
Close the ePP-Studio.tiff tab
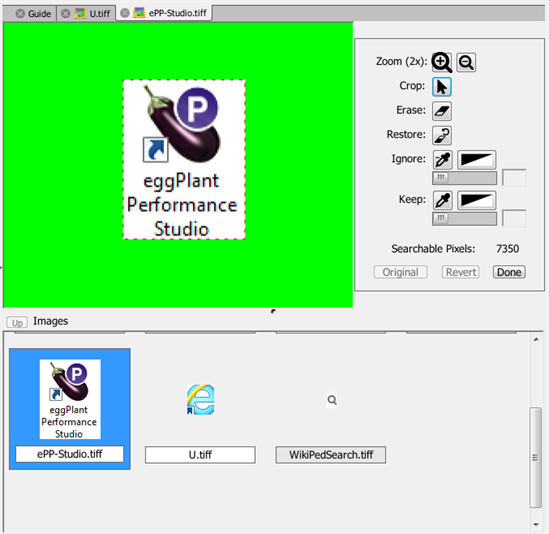pyautogui.click(x=125, y=13)
